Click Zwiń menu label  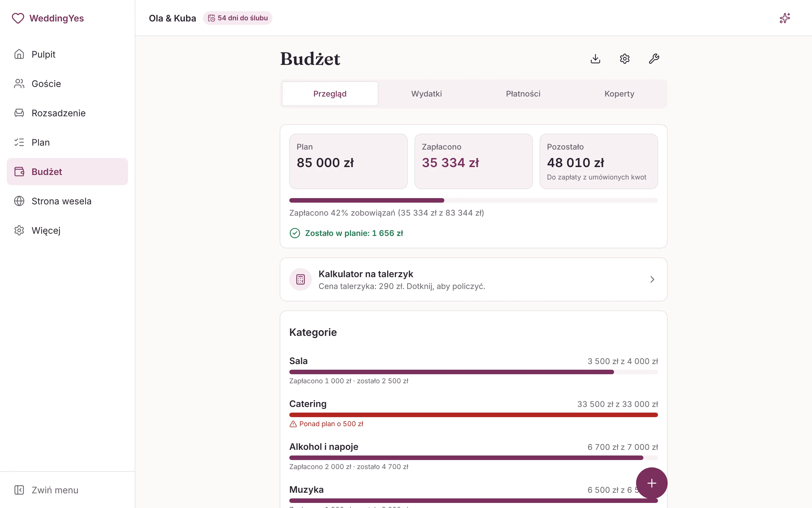coord(55,490)
